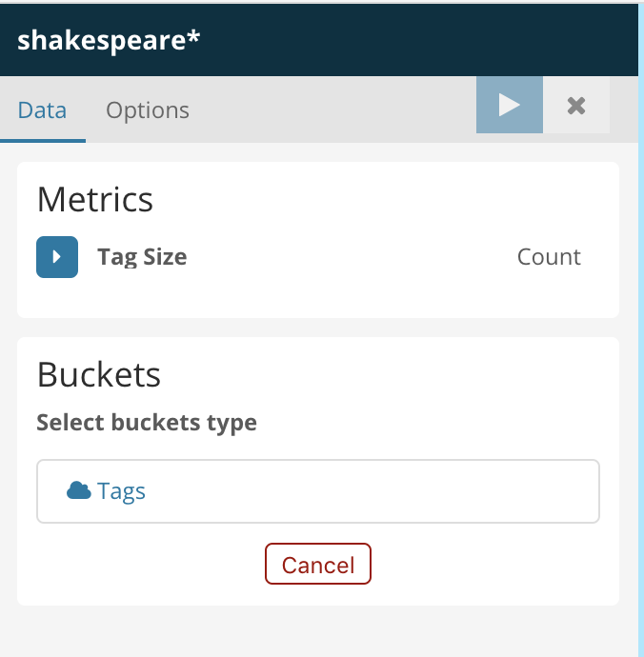Cancel the bucket type selection

point(318,564)
